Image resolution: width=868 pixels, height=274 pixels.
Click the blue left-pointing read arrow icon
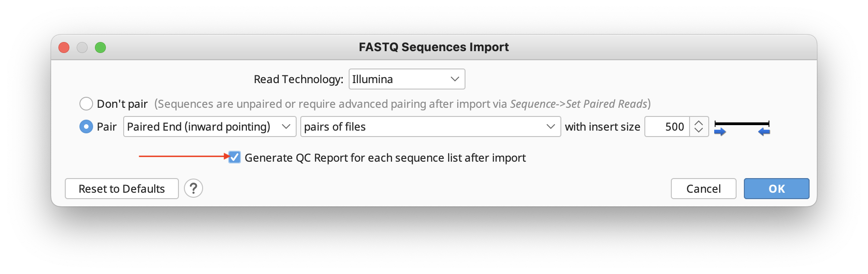(764, 132)
